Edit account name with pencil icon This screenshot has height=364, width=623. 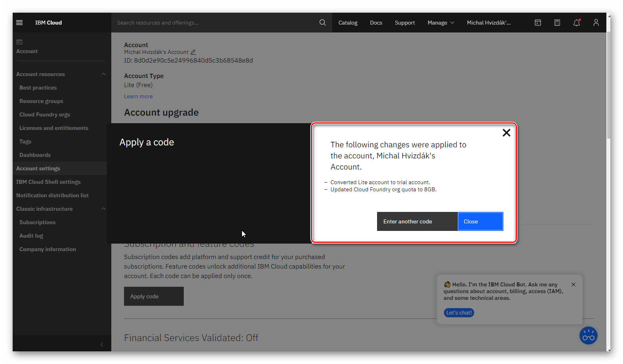193,52
